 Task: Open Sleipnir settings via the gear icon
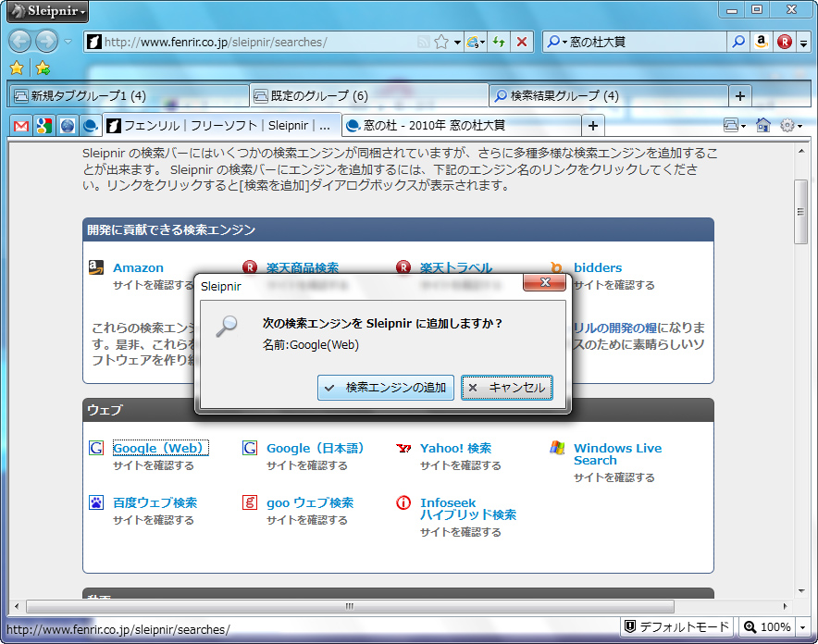(787, 125)
